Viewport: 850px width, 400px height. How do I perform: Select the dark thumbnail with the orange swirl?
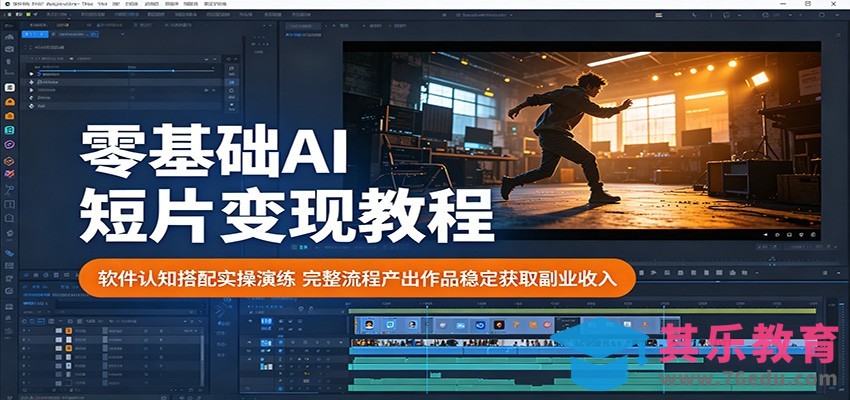499,325
